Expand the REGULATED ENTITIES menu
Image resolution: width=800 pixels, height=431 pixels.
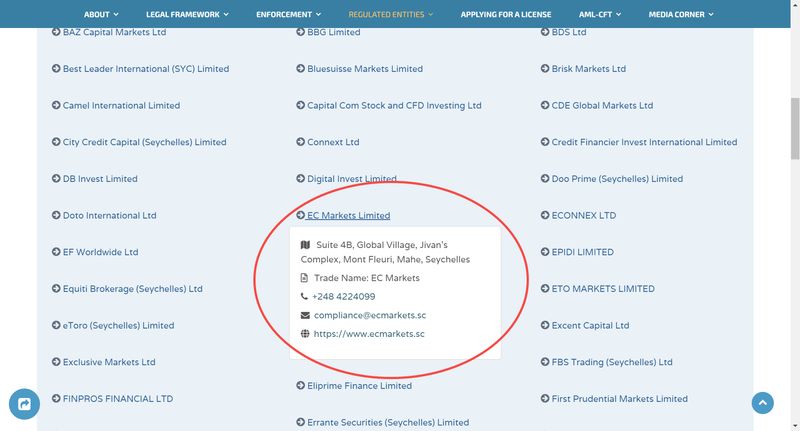point(391,14)
